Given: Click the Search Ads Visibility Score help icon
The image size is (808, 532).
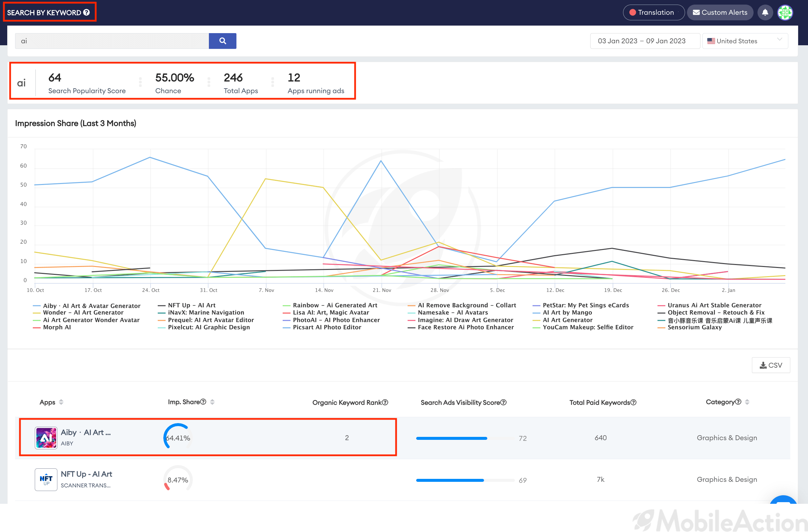Looking at the screenshot, I should click(x=503, y=402).
